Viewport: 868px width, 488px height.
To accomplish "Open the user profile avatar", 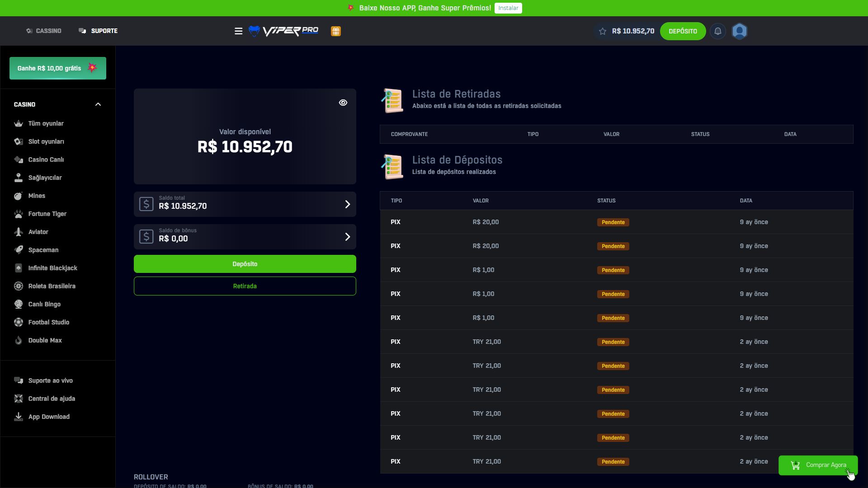I will click(x=740, y=31).
